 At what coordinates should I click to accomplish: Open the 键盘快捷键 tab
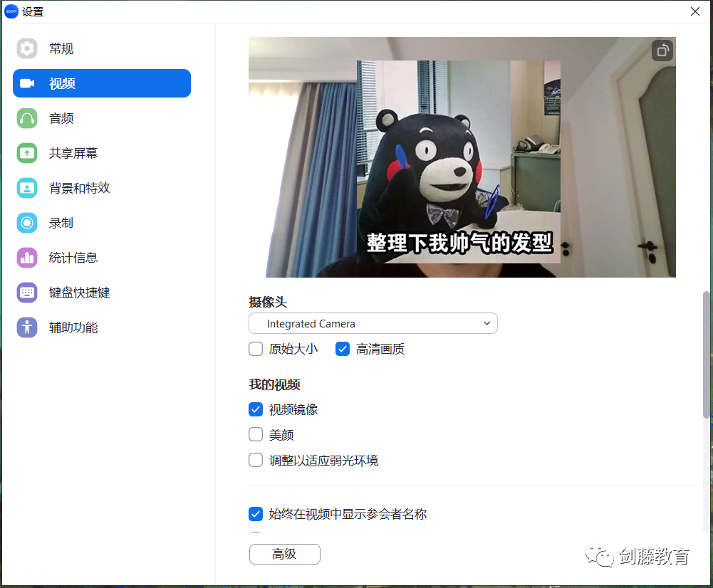(102, 293)
